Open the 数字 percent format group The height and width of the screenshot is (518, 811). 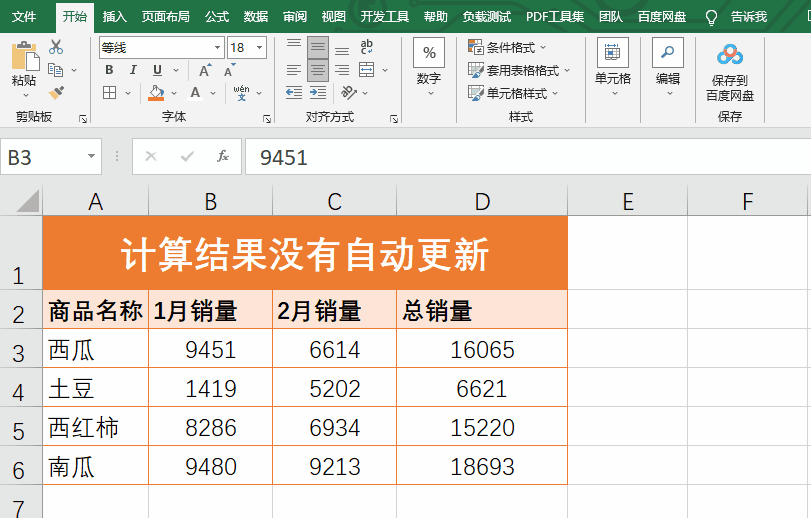point(429,67)
